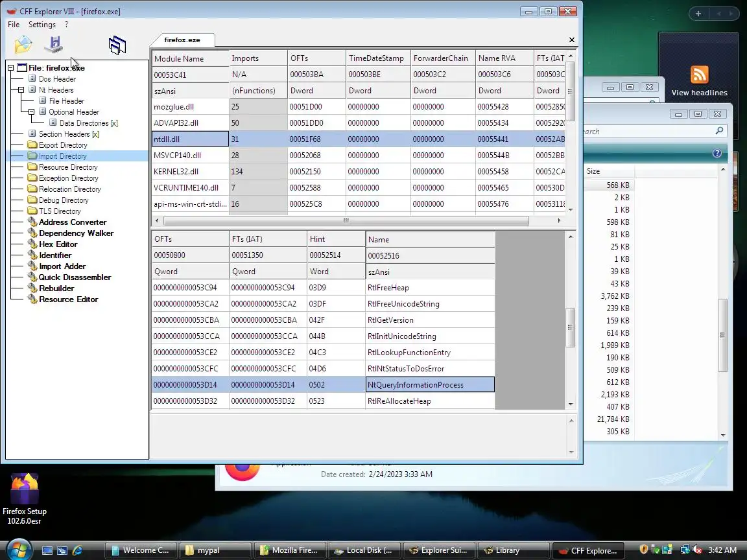This screenshot has width=747, height=560.
Task: Click the functions list vertical scrollbar thumb
Action: [x=570, y=327]
